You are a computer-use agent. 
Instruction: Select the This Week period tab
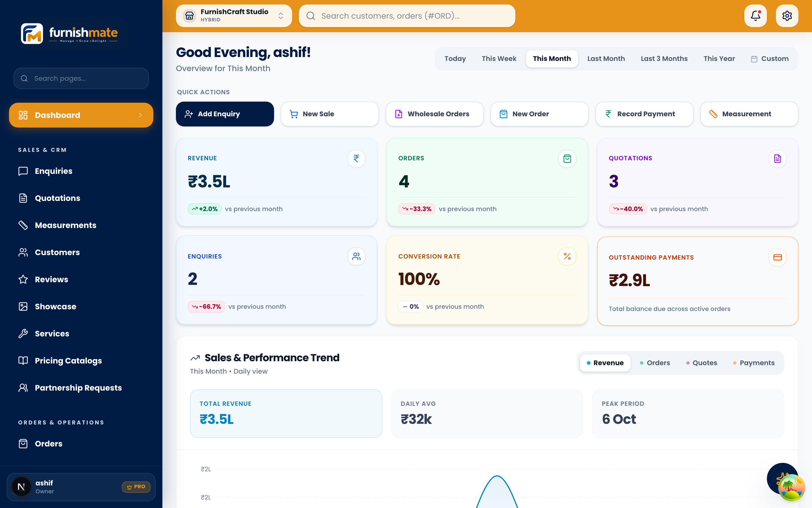point(499,59)
